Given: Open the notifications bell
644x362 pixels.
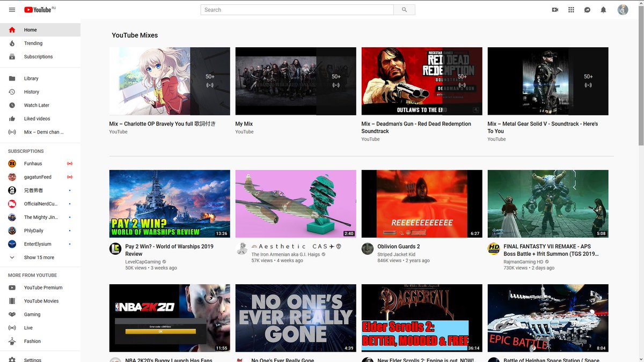Looking at the screenshot, I should click(x=603, y=10).
